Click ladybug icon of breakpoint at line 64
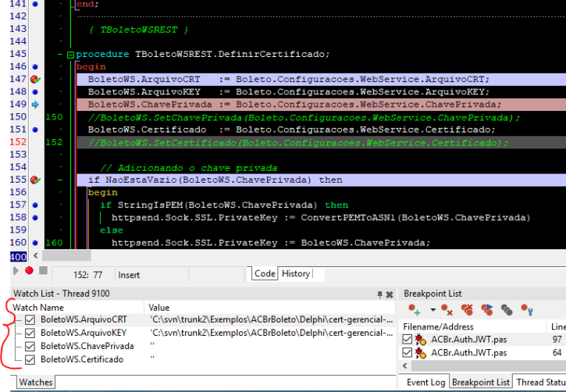The width and height of the screenshot is (566, 392). pos(421,353)
